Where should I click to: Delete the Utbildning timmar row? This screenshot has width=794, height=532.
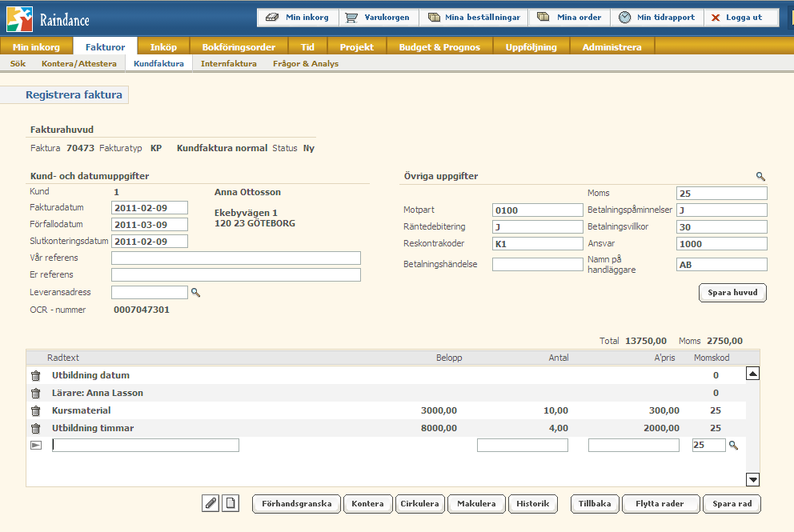click(x=35, y=429)
